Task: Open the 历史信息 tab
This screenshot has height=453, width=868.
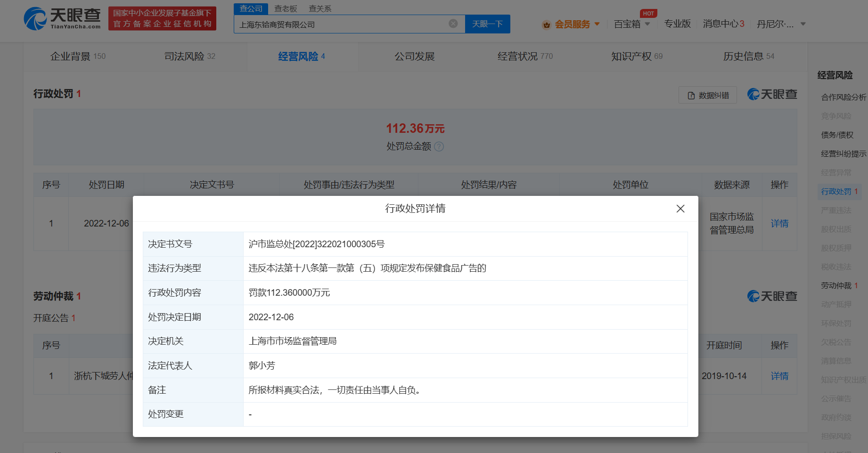Action: (x=749, y=57)
